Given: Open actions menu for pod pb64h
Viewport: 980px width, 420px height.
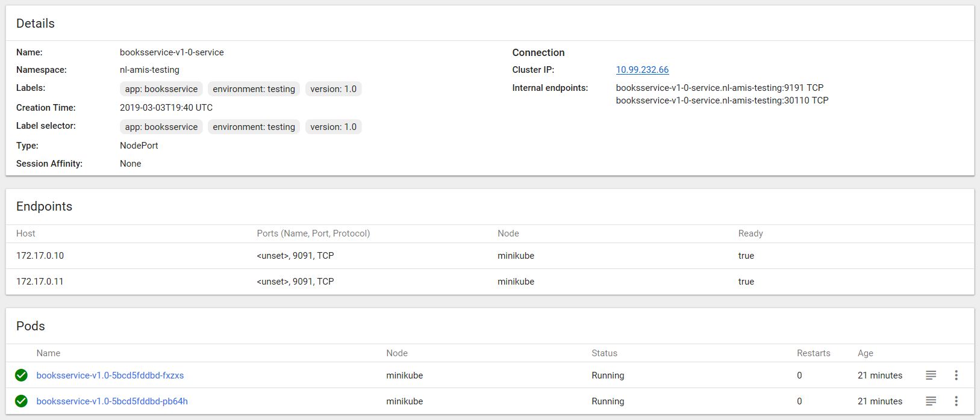Looking at the screenshot, I should (x=956, y=401).
